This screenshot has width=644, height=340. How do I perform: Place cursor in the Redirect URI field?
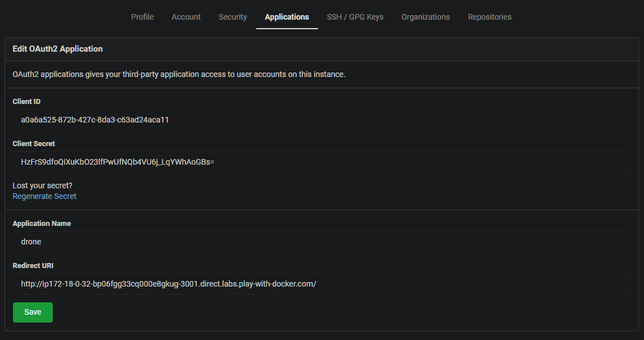click(321, 284)
